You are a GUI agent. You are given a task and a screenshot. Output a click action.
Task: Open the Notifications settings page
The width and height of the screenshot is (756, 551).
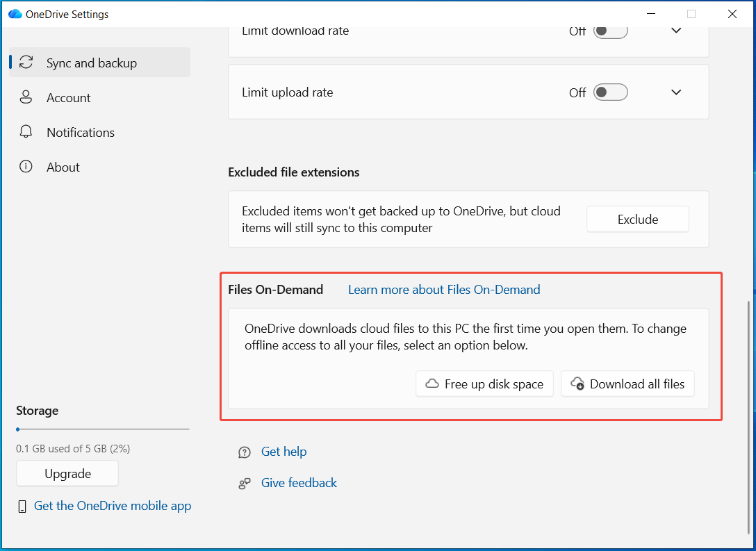coord(81,132)
